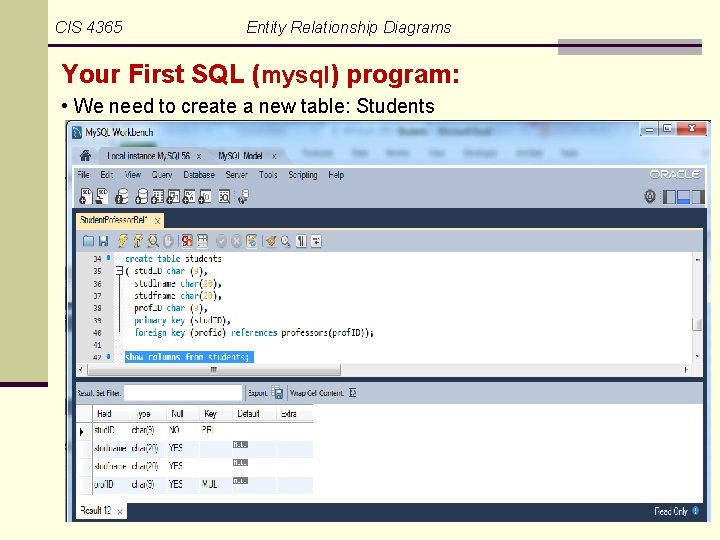This screenshot has width=720, height=540.
Task: Create a new table icon
Action: coord(158,196)
